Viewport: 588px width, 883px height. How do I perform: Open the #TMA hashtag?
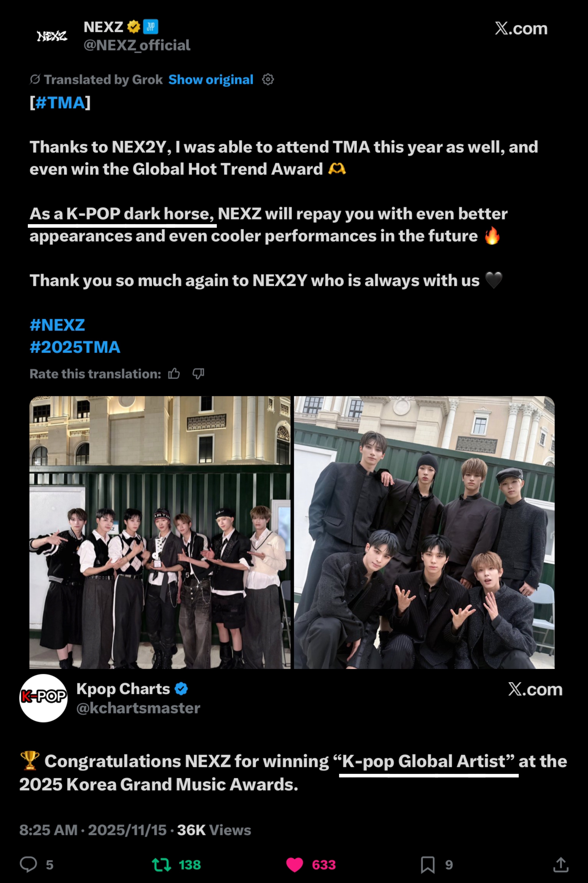[x=60, y=102]
